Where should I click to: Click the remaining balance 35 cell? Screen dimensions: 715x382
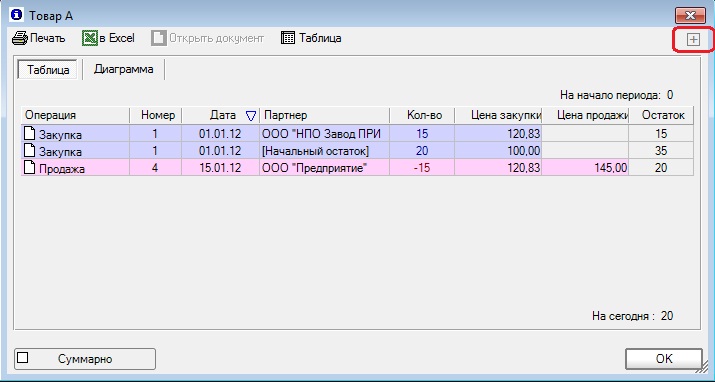click(x=661, y=150)
